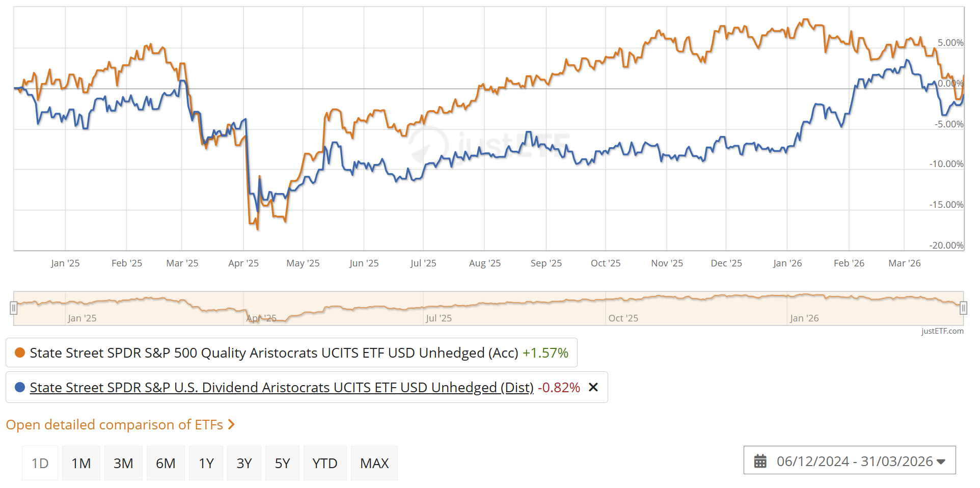Select the 1M time range

pyautogui.click(x=81, y=463)
